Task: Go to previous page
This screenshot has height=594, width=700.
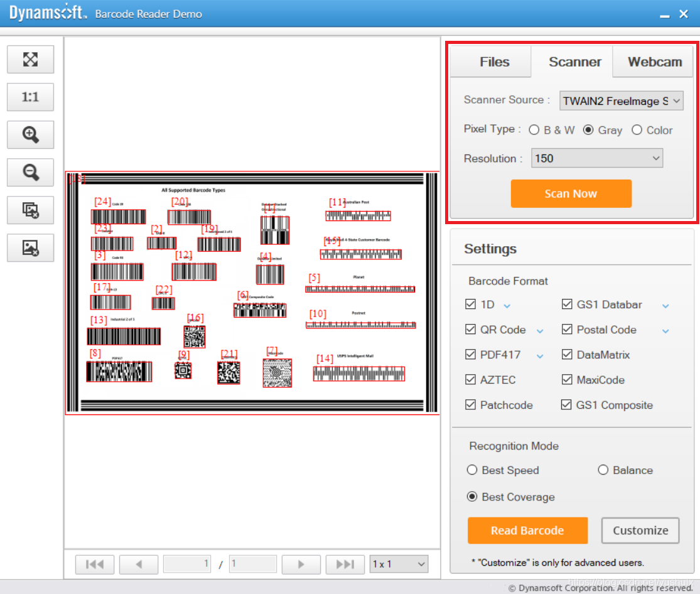Action: (x=139, y=564)
